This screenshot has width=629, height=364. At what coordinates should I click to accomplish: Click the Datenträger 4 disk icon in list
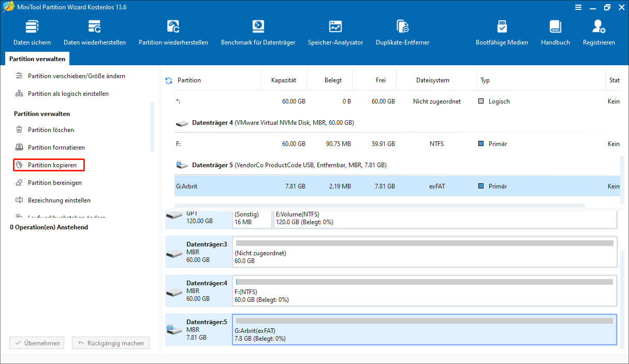(182, 123)
